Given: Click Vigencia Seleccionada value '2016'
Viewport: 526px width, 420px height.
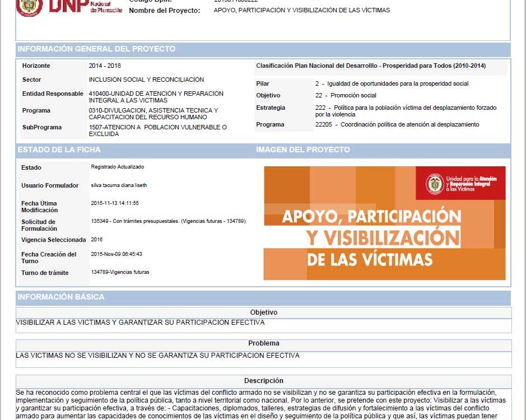Looking at the screenshot, I should click(x=96, y=240).
